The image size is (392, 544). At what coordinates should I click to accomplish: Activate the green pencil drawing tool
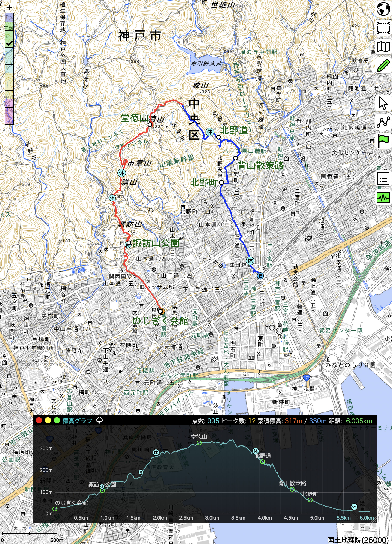click(383, 65)
